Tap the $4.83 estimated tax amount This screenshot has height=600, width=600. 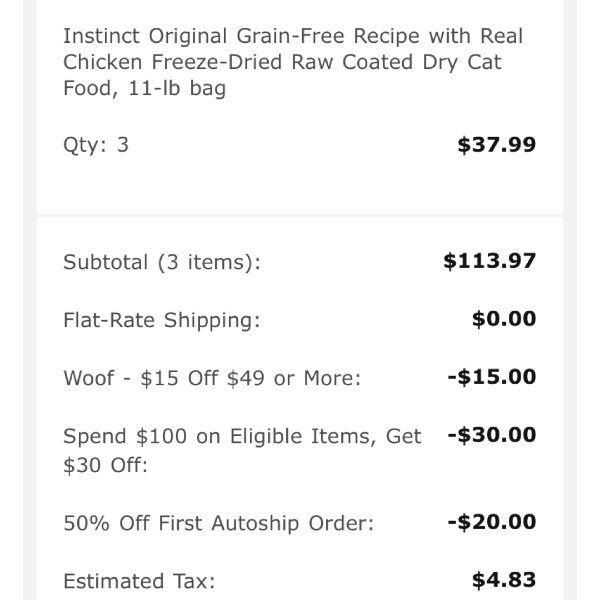504,580
